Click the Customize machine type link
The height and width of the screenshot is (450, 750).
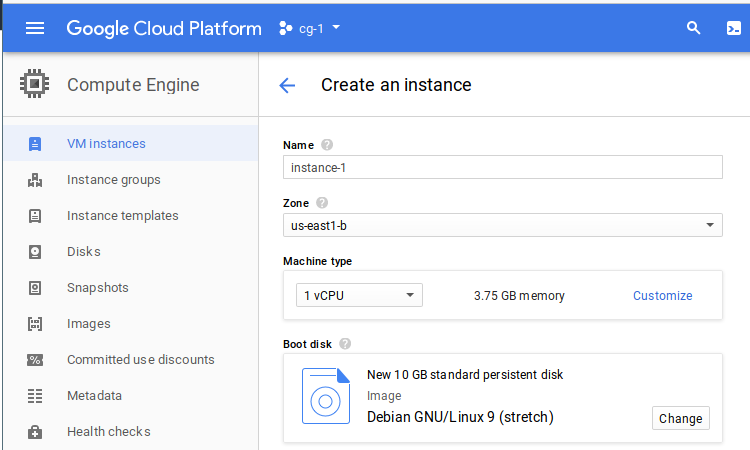662,295
